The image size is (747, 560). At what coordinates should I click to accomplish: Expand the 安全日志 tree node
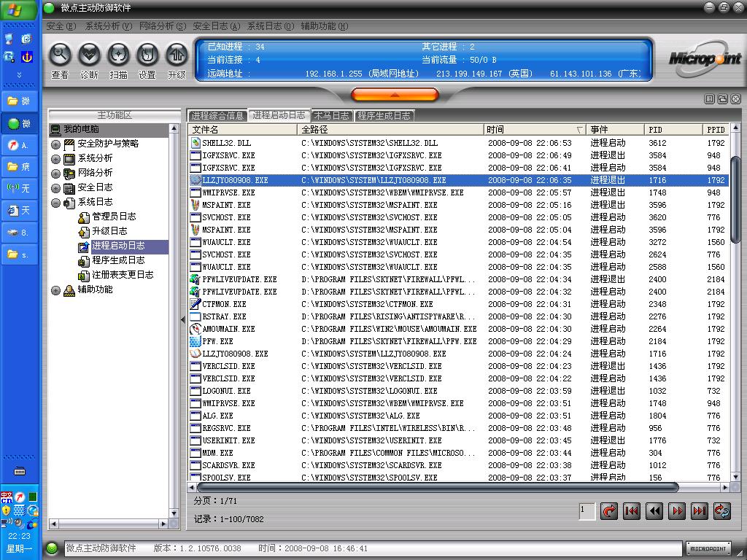55,189
